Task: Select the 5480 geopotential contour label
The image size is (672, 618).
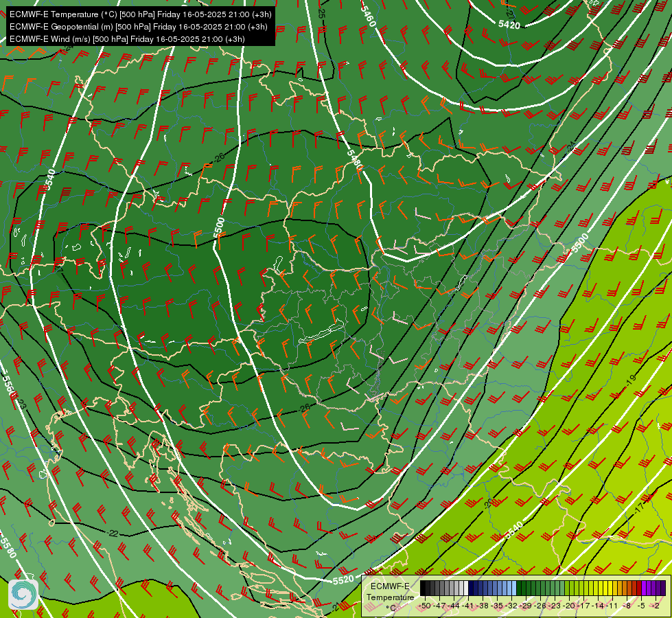Action: coord(355,159)
